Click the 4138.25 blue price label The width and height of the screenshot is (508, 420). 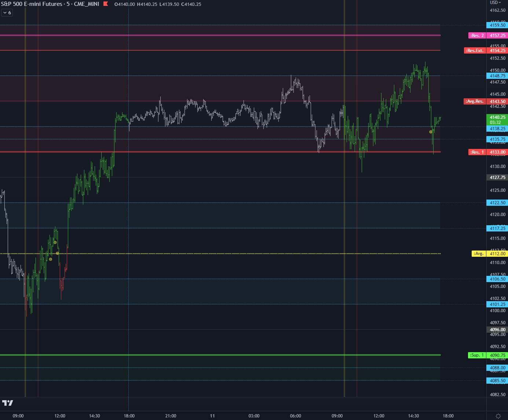pos(497,129)
